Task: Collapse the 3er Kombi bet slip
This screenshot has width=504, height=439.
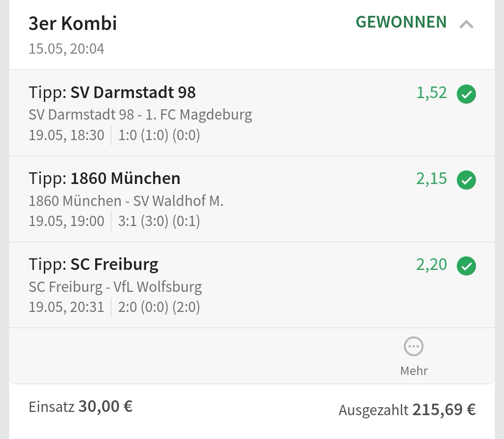Action: point(466,24)
